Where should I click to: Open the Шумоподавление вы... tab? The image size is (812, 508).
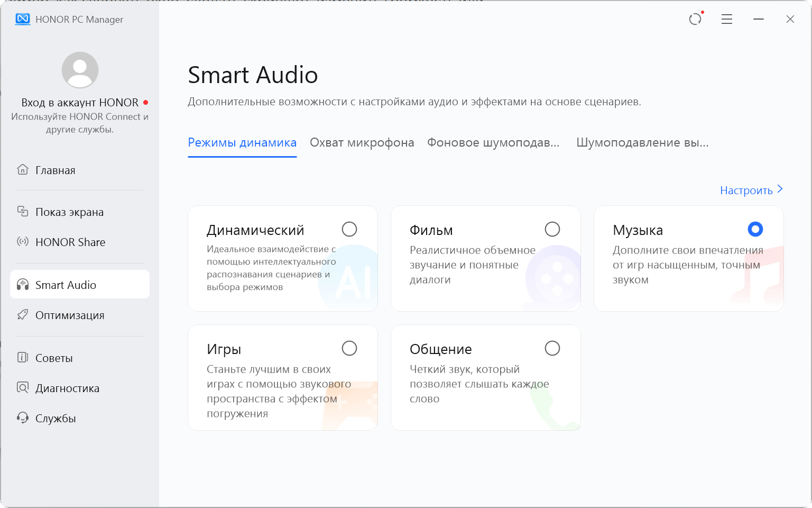(642, 143)
